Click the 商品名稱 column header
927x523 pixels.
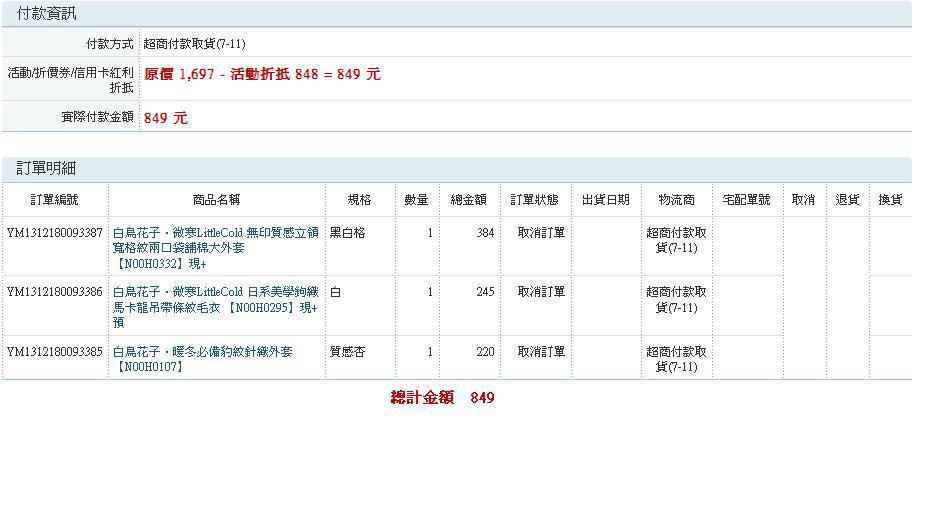click(216, 200)
